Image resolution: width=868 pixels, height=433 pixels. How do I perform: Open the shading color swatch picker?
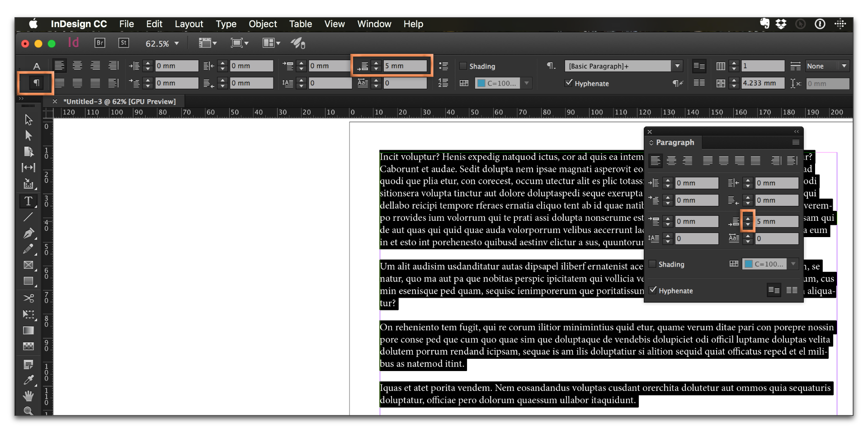pyautogui.click(x=794, y=264)
